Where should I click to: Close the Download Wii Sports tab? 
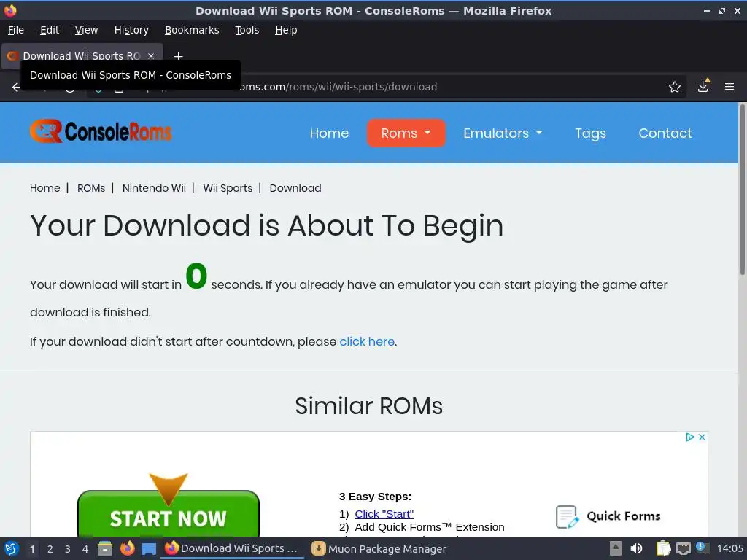151,56
